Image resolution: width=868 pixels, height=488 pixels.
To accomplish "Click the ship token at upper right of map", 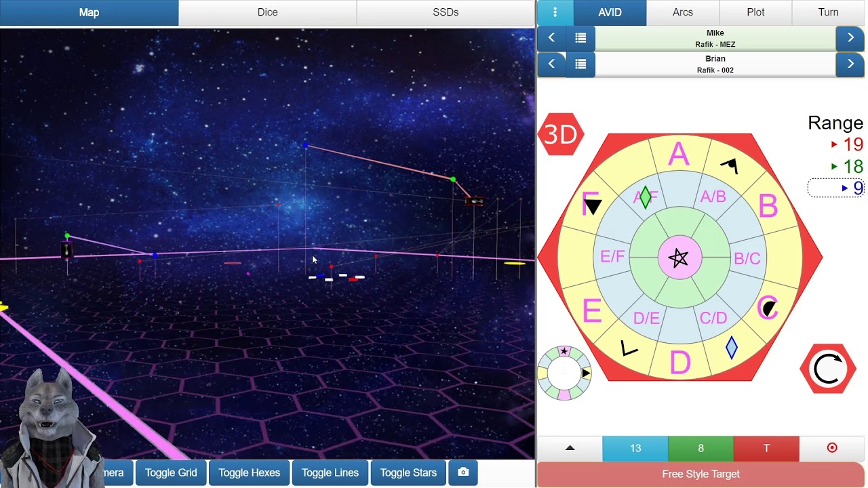I will click(475, 201).
